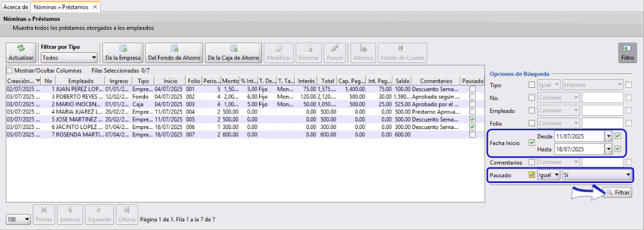
Task: Click the Hasta date field 18/07/2025
Action: 579,149
